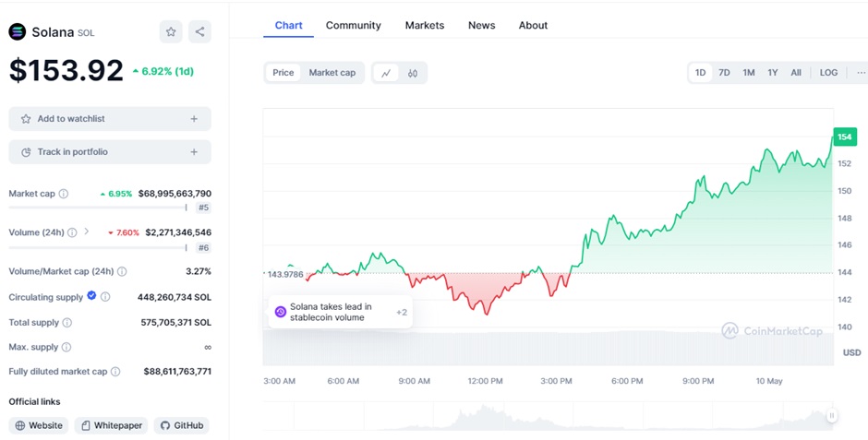Image resolution: width=868 pixels, height=440 pixels.
Task: Click the share icon beside Solana title
Action: pyautogui.click(x=200, y=31)
